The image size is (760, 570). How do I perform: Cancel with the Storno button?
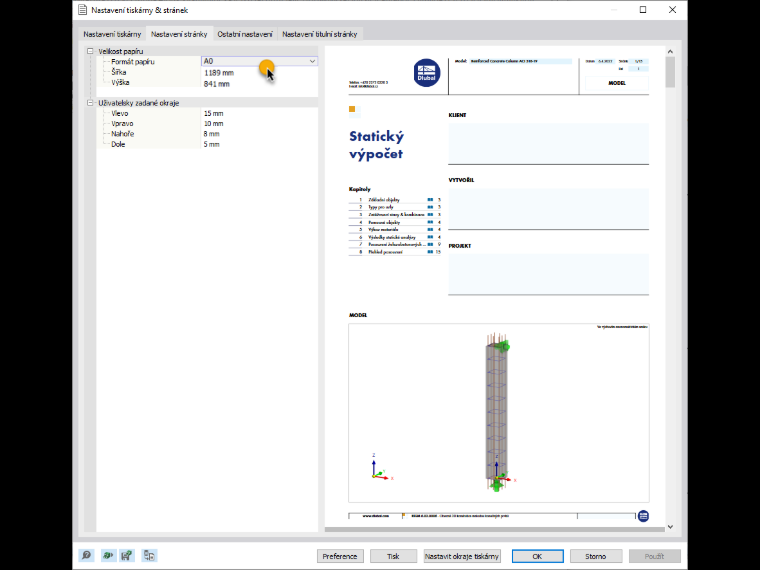coord(595,556)
